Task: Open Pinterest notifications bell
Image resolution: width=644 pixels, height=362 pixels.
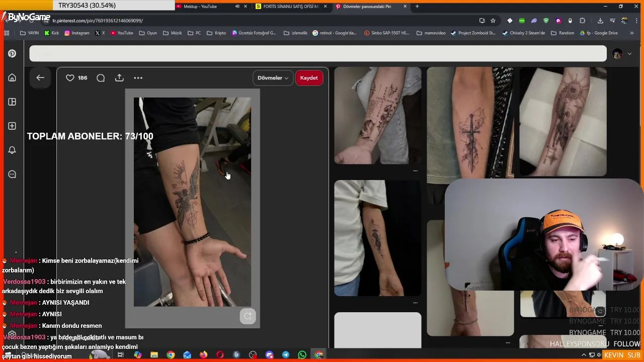Action: (12, 150)
